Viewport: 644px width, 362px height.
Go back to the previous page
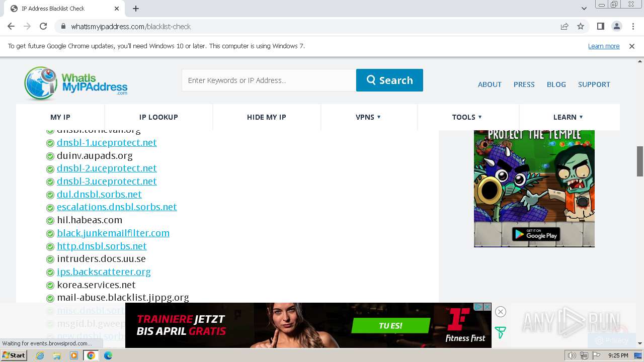point(11,26)
